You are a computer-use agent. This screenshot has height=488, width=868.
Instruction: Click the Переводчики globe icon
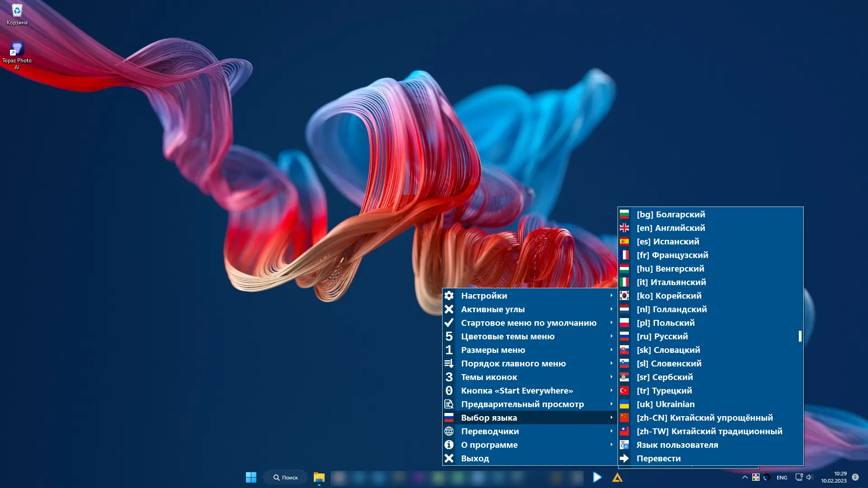click(x=449, y=431)
